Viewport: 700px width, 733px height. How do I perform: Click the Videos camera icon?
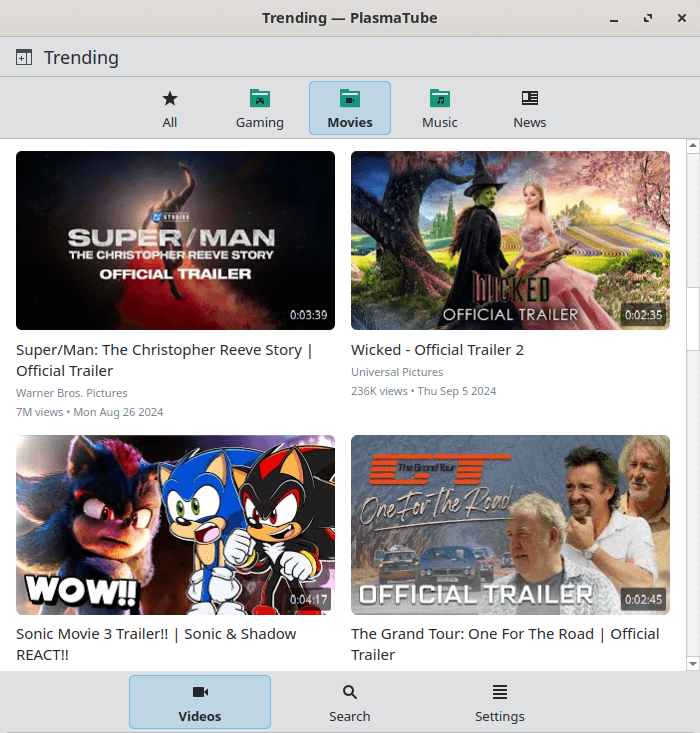[x=200, y=692]
